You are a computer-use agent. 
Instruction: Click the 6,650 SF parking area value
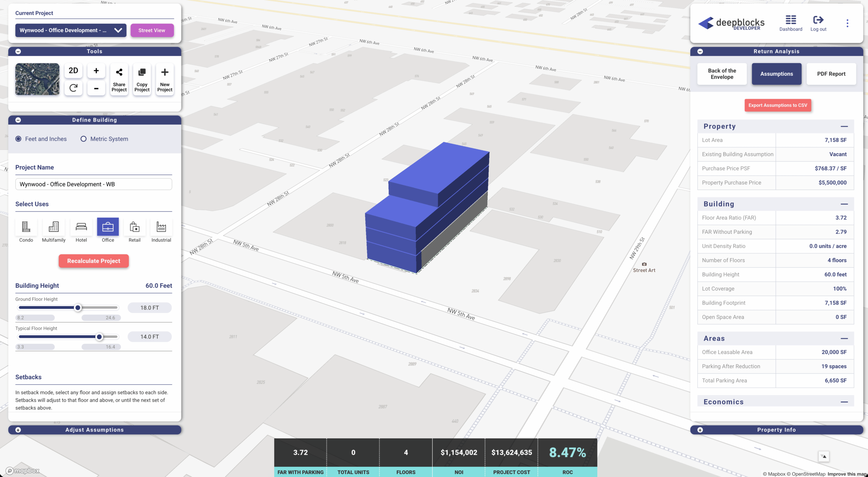[x=835, y=380]
